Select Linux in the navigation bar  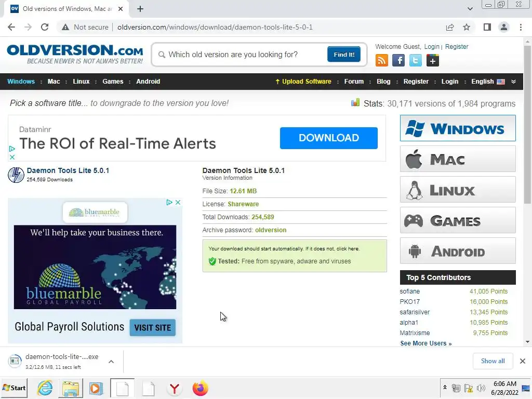coord(81,82)
